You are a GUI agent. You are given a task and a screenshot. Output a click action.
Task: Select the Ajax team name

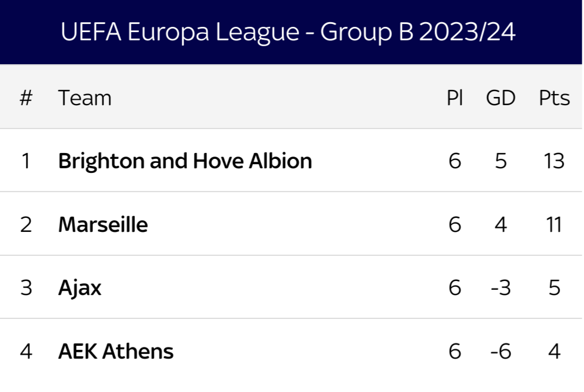pos(79,288)
